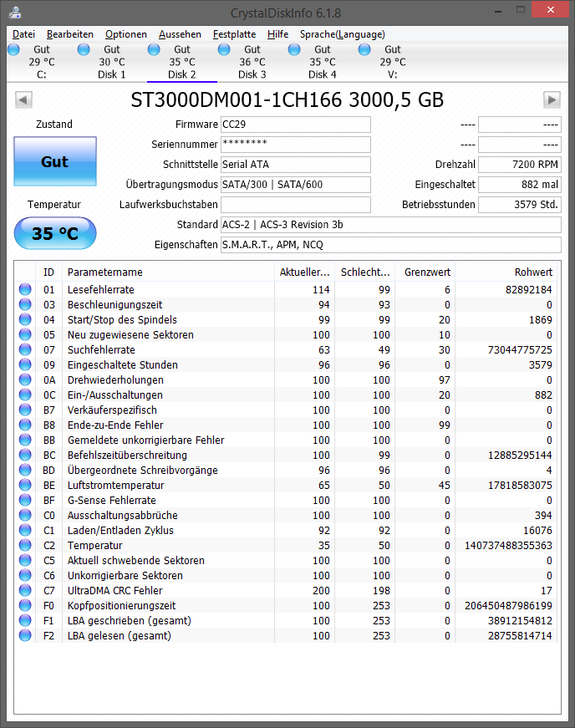
Task: Select the Eingeschaltete Stunden row
Action: pos(286,365)
